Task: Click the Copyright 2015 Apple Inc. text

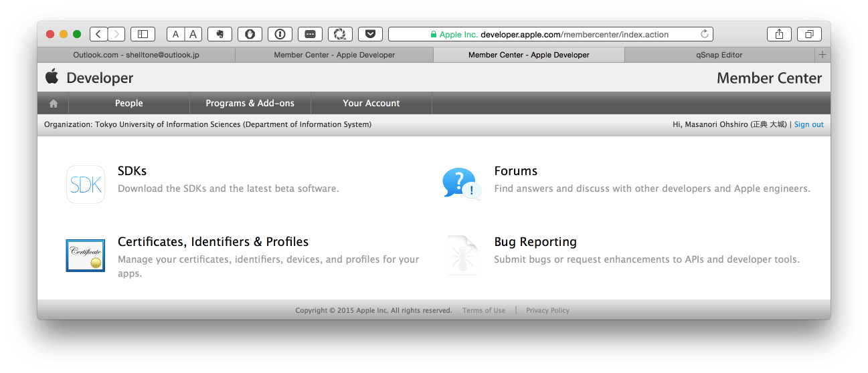Action: click(373, 310)
